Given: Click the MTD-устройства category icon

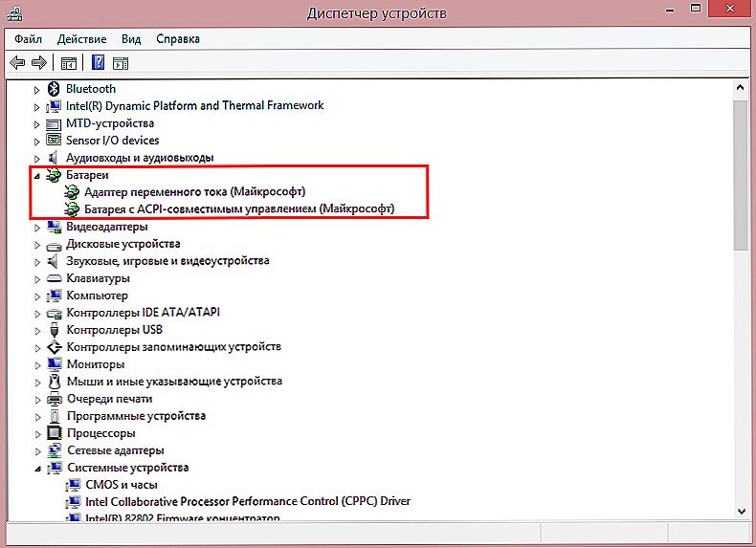Looking at the screenshot, I should pos(54,124).
